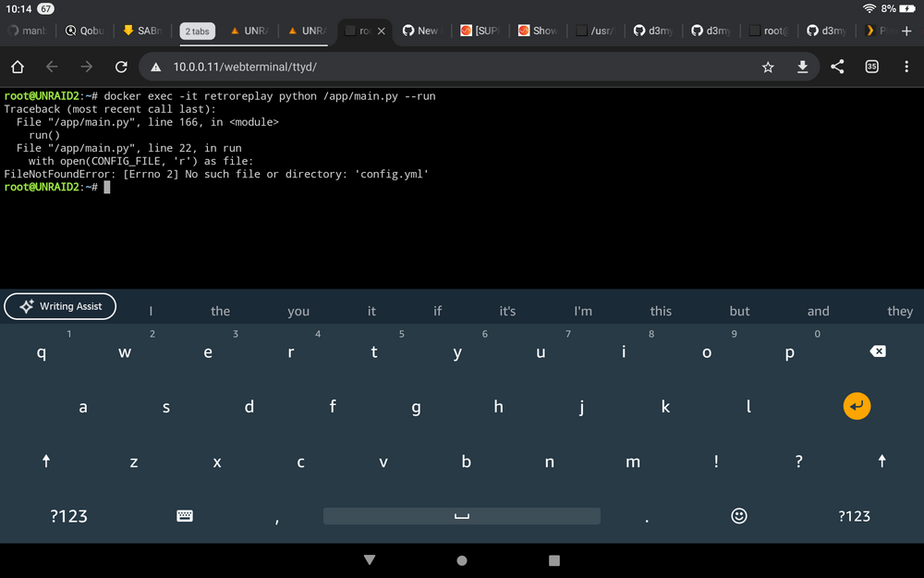Choose suggestion word "and"
Screen dimensions: 924x578
coord(818,311)
